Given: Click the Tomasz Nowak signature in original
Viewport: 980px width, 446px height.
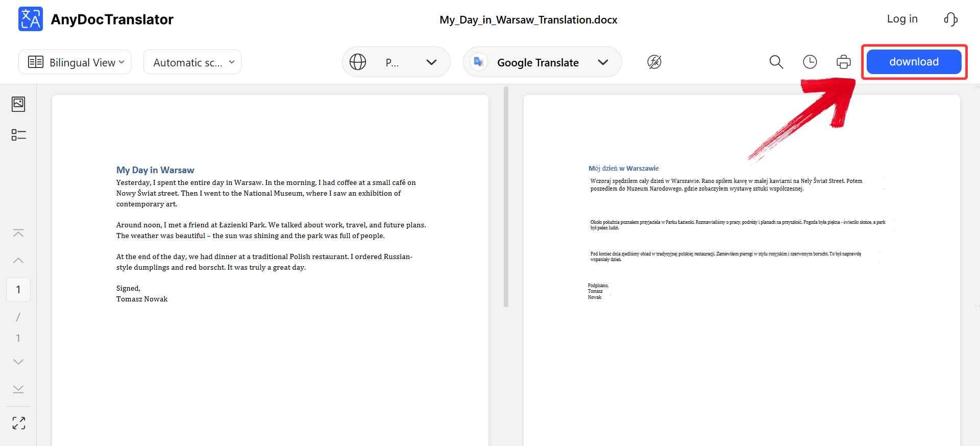Looking at the screenshot, I should click(142, 299).
